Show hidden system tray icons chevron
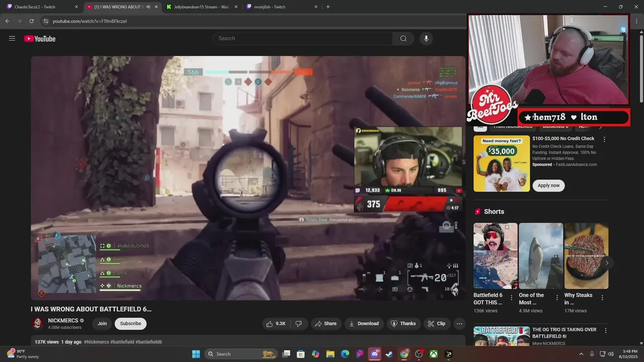 581,354
